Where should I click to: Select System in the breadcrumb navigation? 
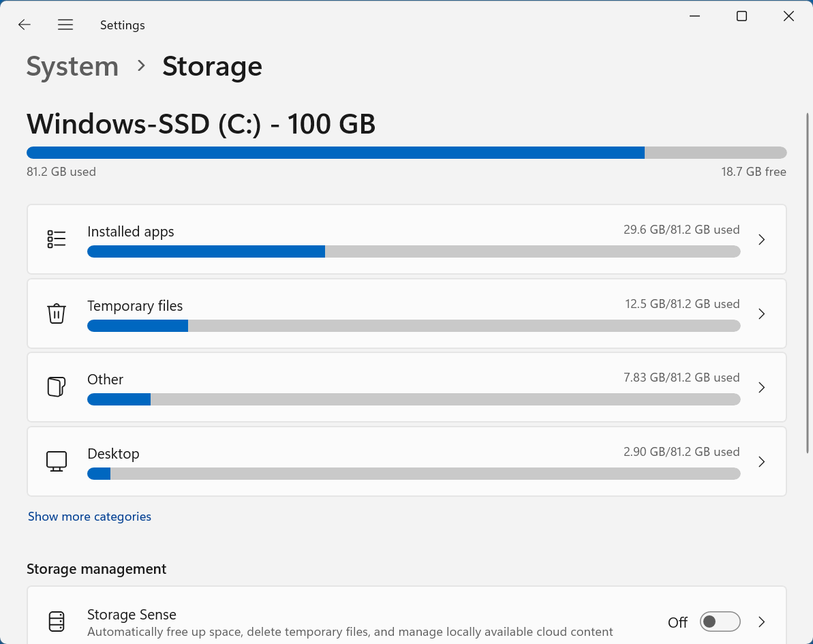(72, 66)
